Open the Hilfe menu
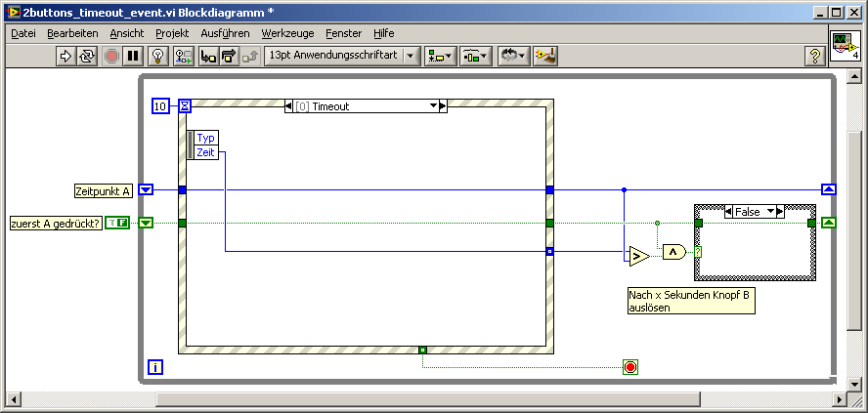The width and height of the screenshot is (868, 413). [383, 33]
